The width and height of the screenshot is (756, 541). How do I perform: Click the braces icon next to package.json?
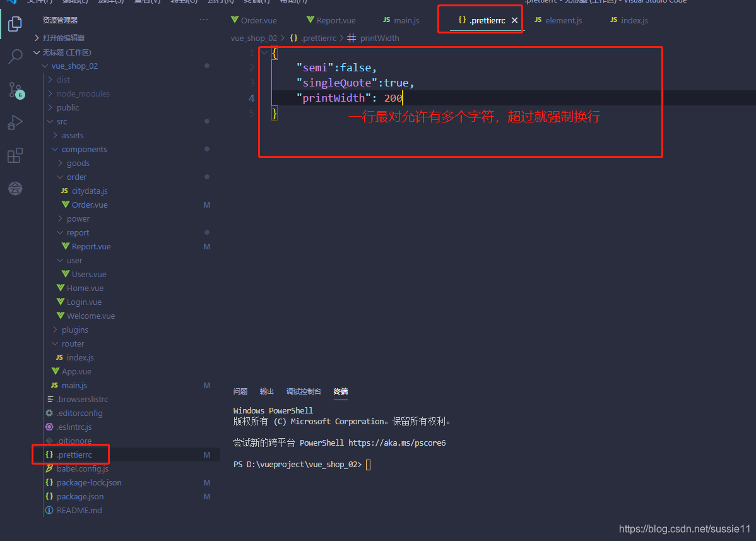pyautogui.click(x=49, y=496)
